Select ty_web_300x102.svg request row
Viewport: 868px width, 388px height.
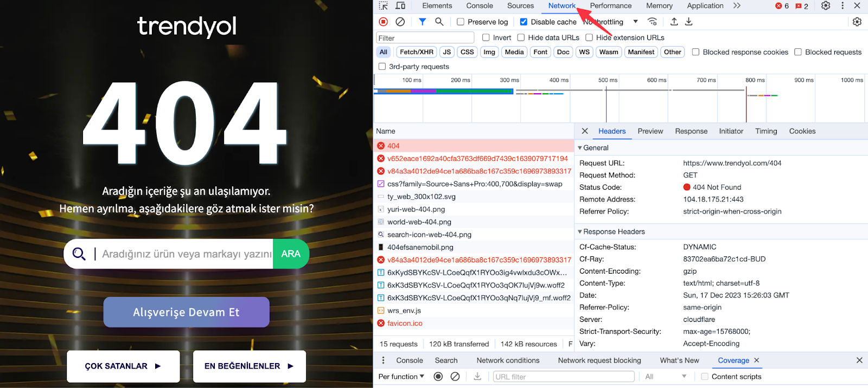[x=474, y=197]
